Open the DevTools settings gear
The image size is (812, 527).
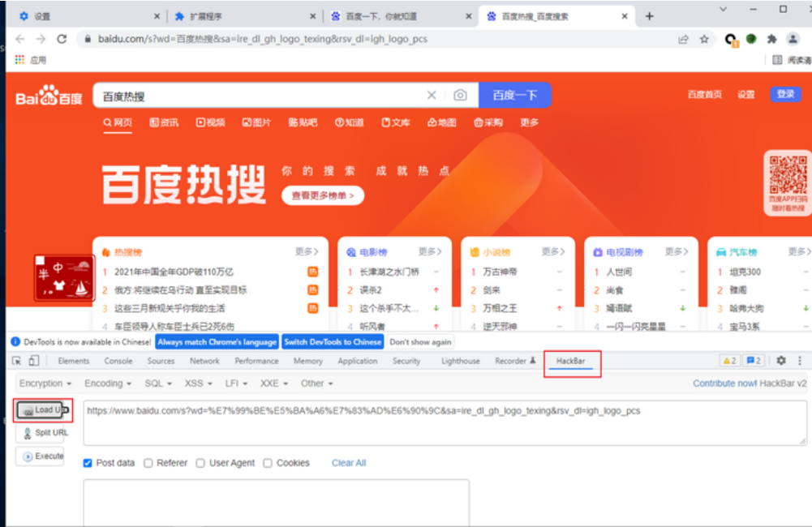[x=780, y=361]
